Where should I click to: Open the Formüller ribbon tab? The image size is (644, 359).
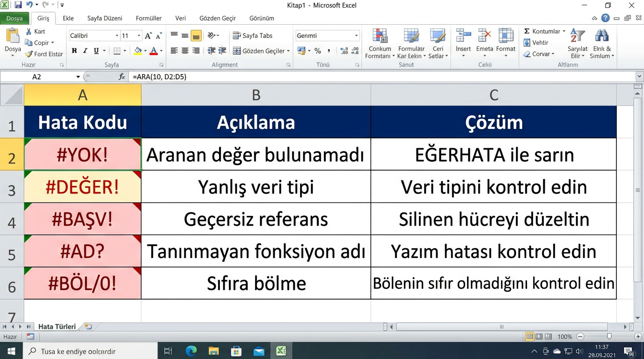[x=148, y=18]
